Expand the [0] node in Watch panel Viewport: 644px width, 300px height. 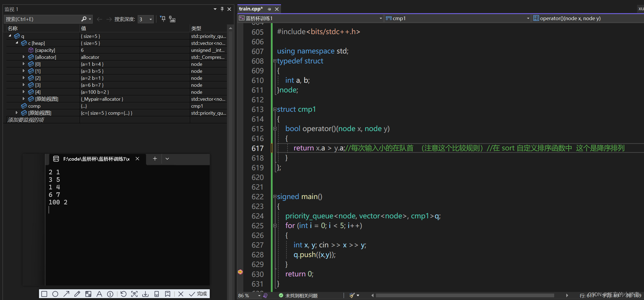tap(24, 64)
